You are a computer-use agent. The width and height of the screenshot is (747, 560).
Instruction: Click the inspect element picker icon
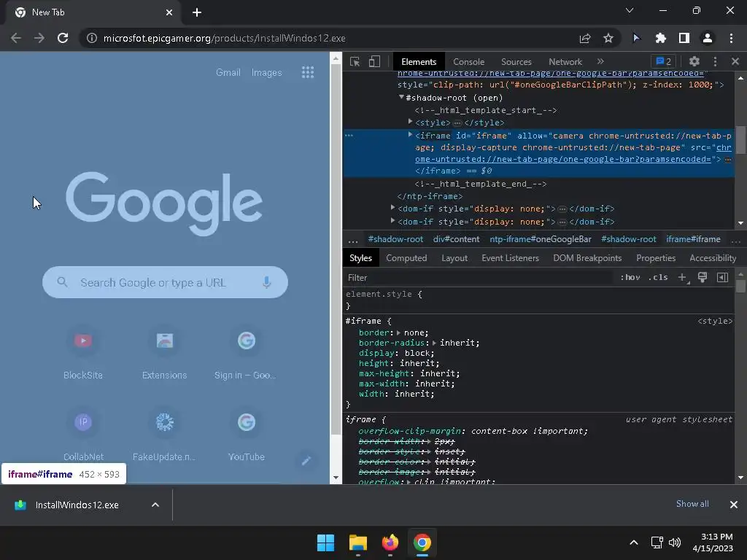point(355,62)
